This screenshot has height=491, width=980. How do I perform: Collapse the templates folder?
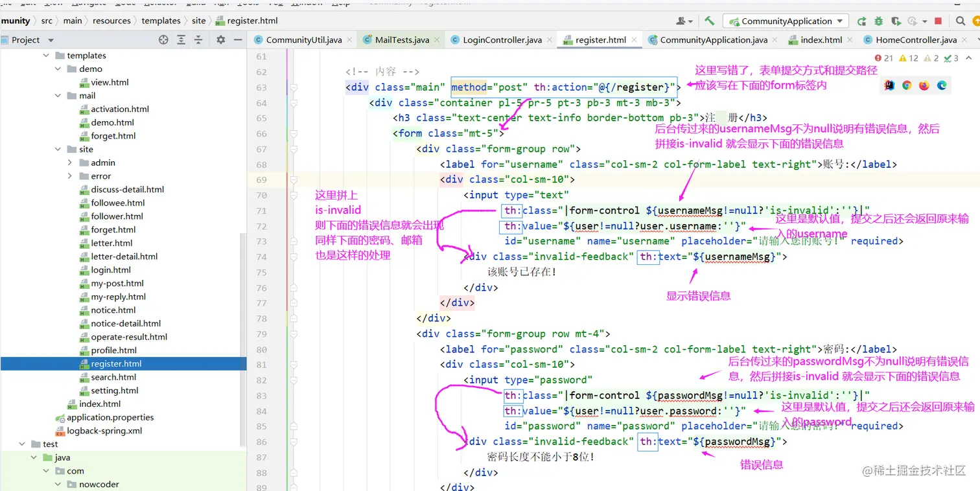point(46,56)
